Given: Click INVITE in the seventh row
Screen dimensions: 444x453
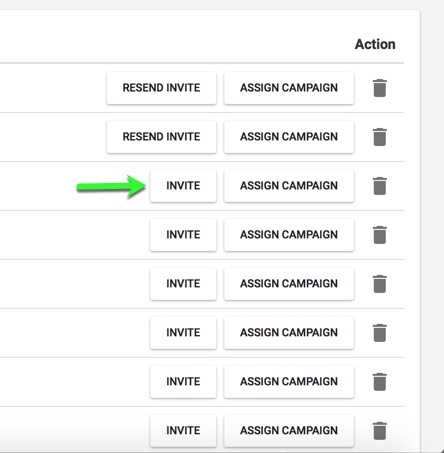Looking at the screenshot, I should click(x=183, y=382).
